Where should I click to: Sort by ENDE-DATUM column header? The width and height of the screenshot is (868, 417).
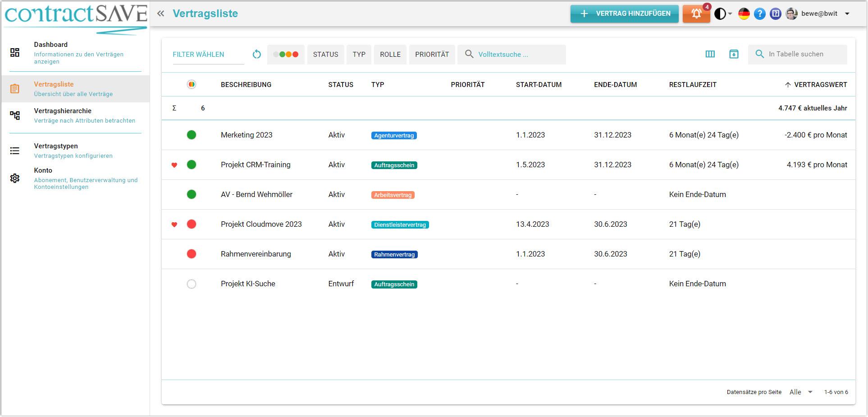point(615,85)
